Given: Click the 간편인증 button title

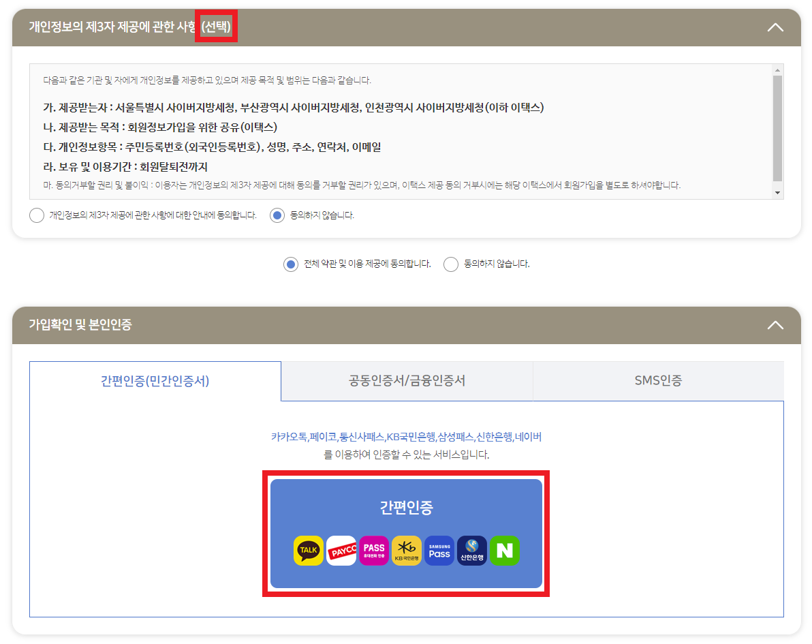Looking at the screenshot, I should pyautogui.click(x=407, y=507).
